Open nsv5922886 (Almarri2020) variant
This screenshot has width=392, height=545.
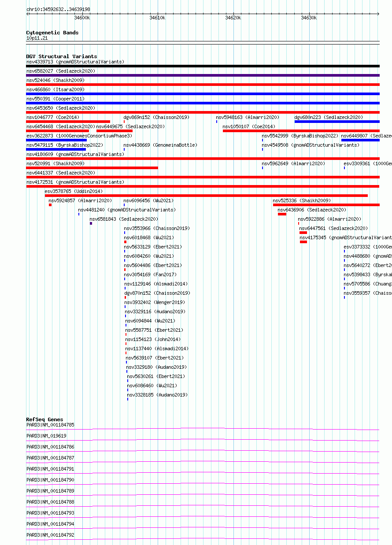329,219
